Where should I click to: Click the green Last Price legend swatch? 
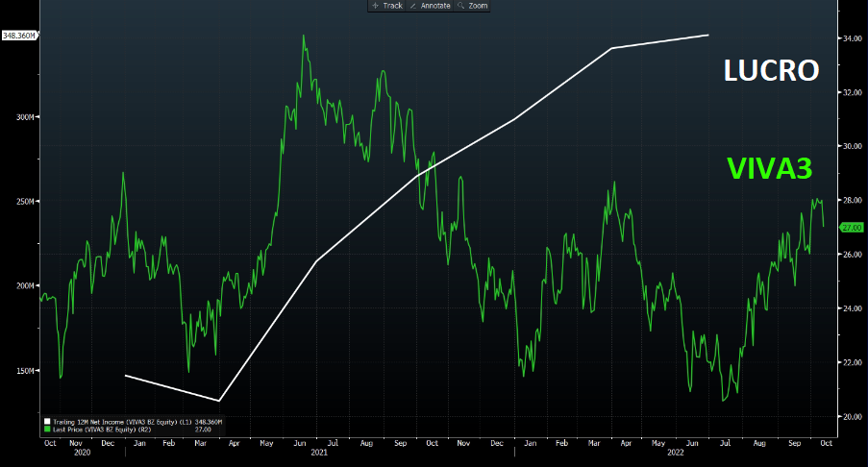pos(47,430)
